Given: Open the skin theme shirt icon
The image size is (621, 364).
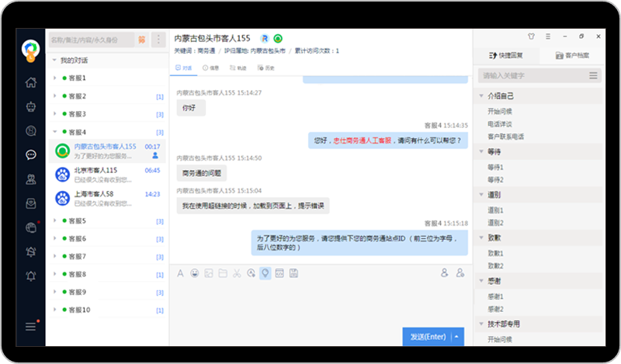Looking at the screenshot, I should point(531,36).
